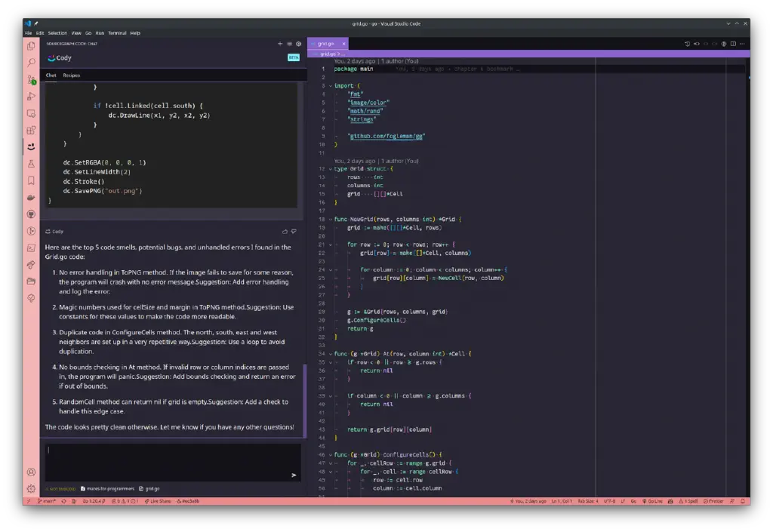Collapse the for-row loop fold arrow on line 21

tap(331, 244)
